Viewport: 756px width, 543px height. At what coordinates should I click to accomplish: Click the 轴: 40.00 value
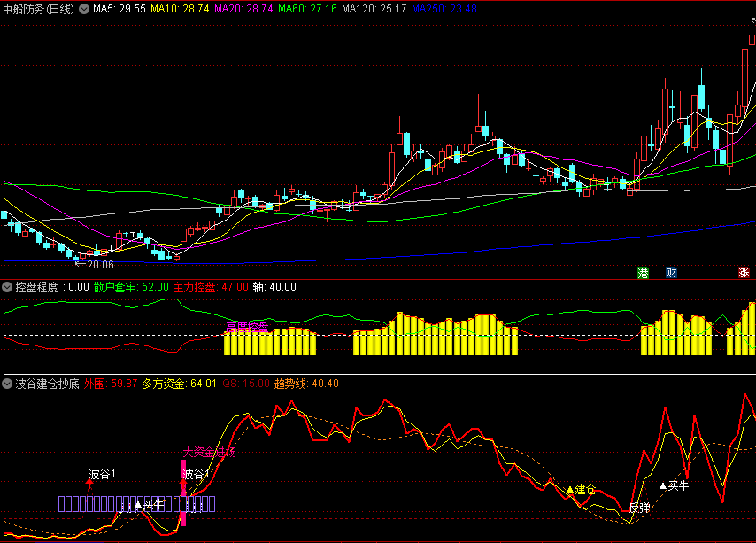pyautogui.click(x=274, y=287)
